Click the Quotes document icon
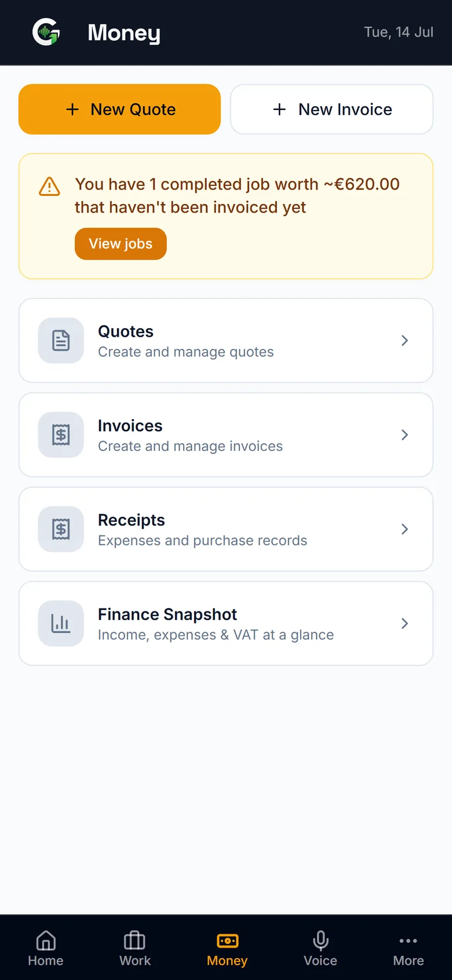 coord(61,340)
